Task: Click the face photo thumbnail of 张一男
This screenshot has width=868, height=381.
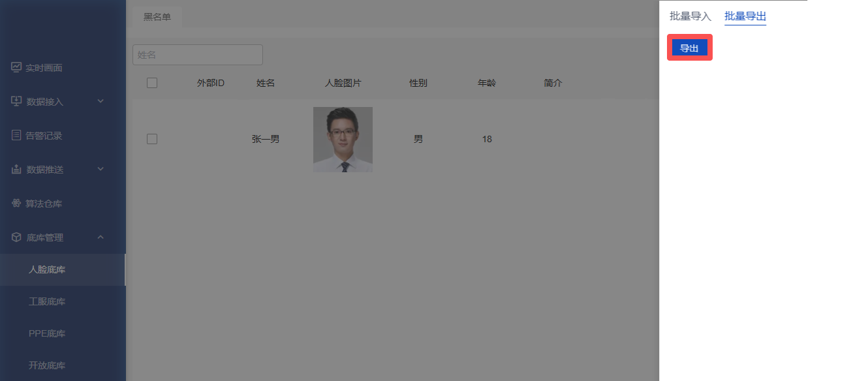Action: [x=343, y=140]
